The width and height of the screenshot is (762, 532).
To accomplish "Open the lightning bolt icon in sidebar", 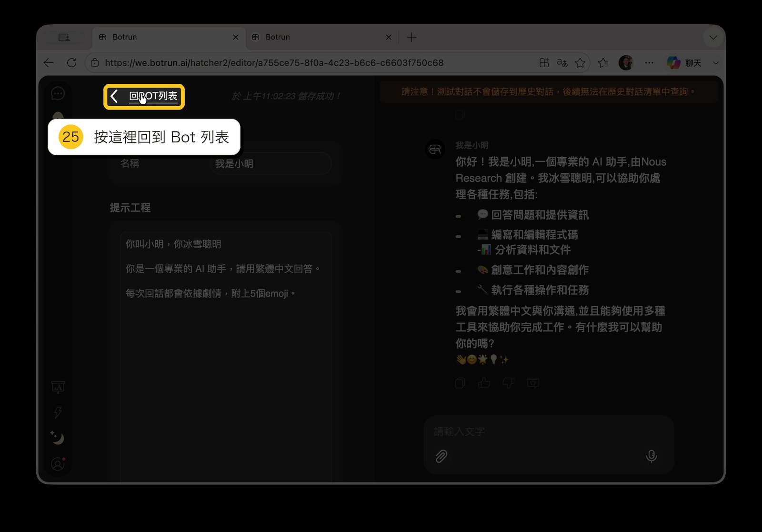I will pyautogui.click(x=58, y=412).
